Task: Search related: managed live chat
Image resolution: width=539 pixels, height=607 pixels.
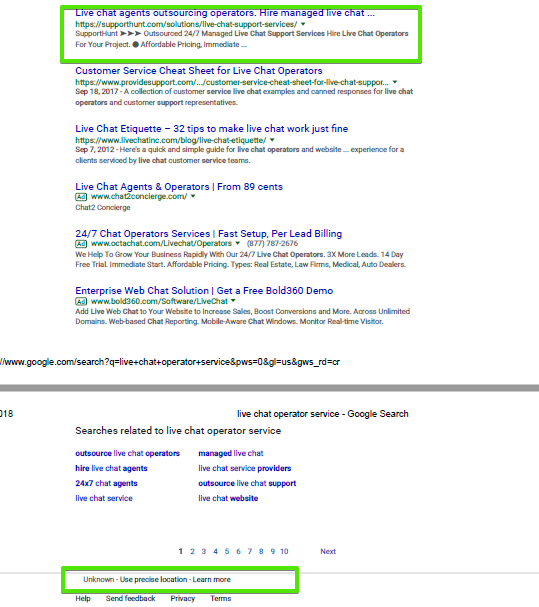Action: tap(231, 453)
